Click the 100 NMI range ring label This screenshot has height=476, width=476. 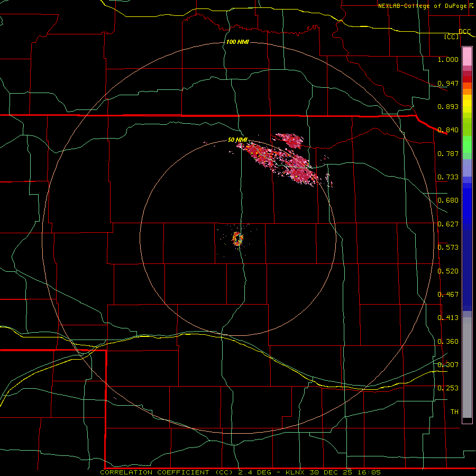coord(237,42)
